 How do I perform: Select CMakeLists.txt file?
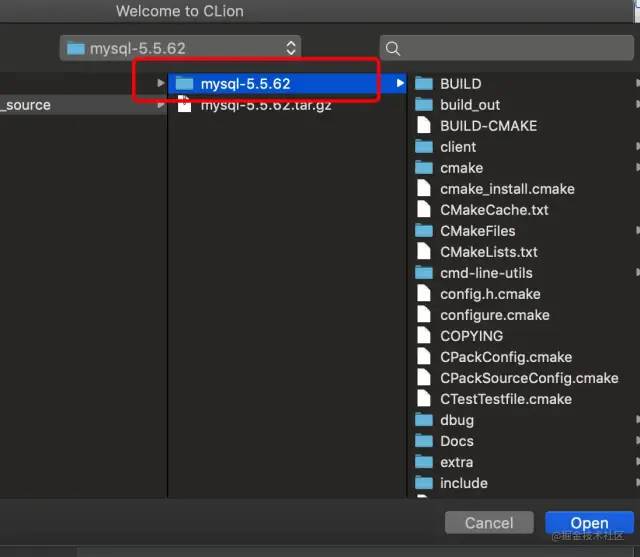489,252
